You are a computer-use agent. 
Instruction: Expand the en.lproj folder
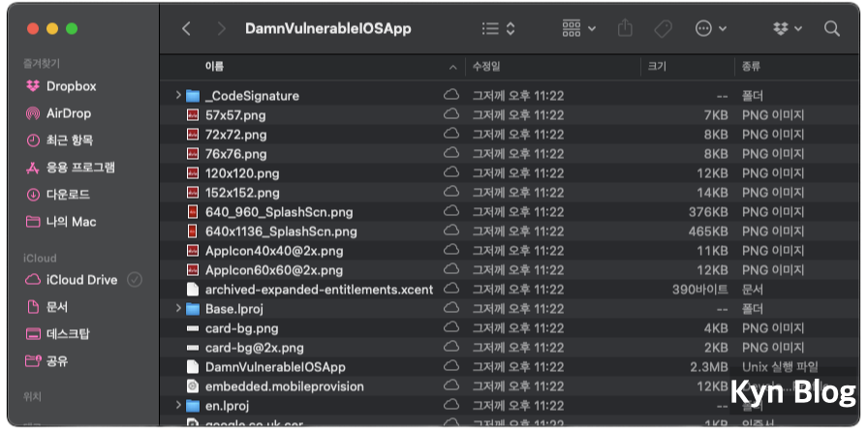pyautogui.click(x=178, y=406)
